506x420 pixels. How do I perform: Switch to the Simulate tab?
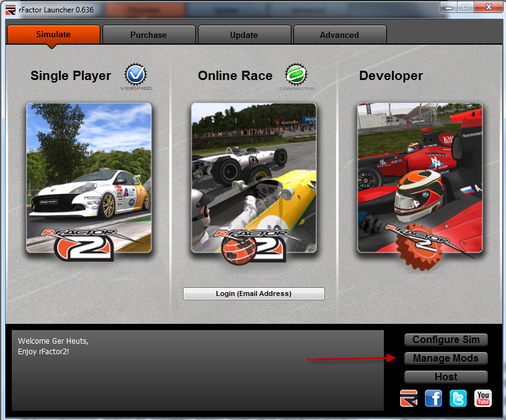[53, 35]
